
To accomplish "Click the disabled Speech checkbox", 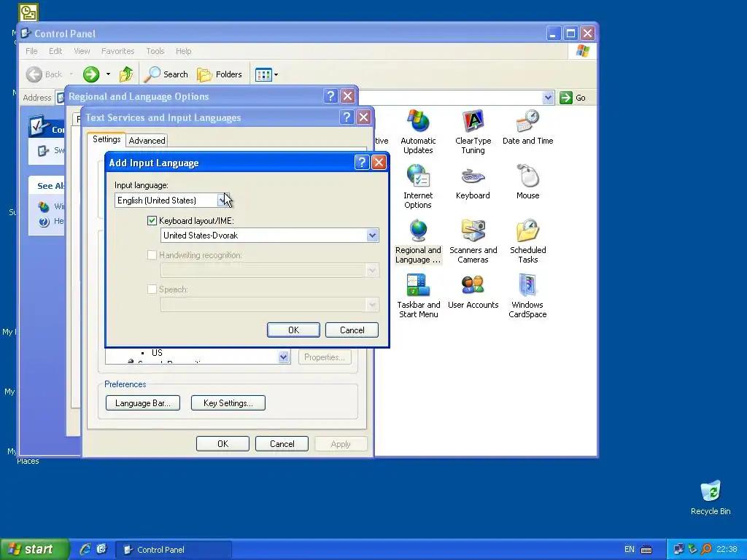I will (x=152, y=289).
